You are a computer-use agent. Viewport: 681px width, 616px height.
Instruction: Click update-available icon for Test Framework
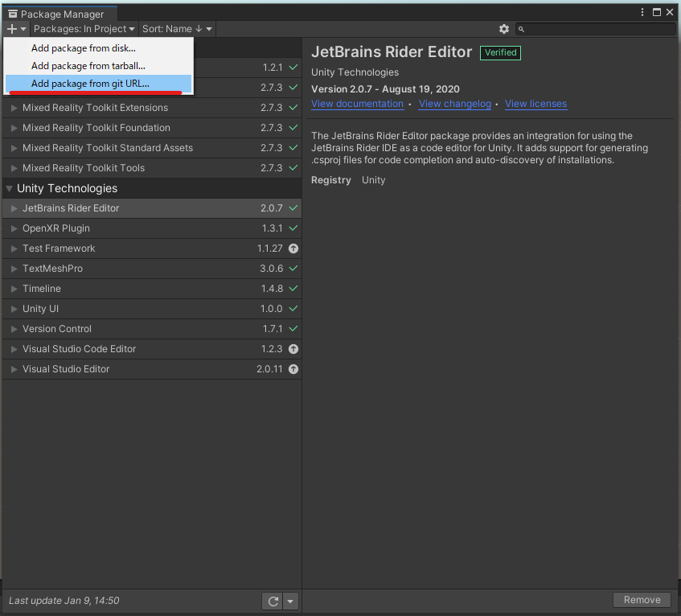point(293,248)
